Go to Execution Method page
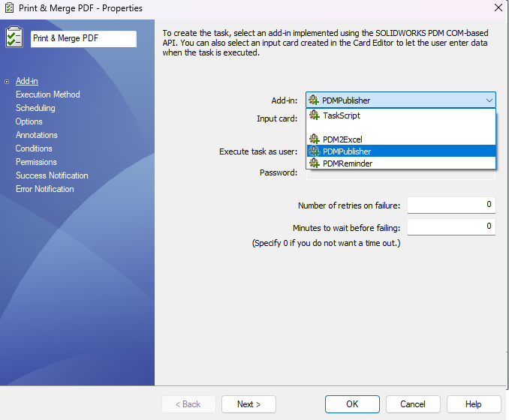Screen dimensions: 509x420 click(x=48, y=94)
